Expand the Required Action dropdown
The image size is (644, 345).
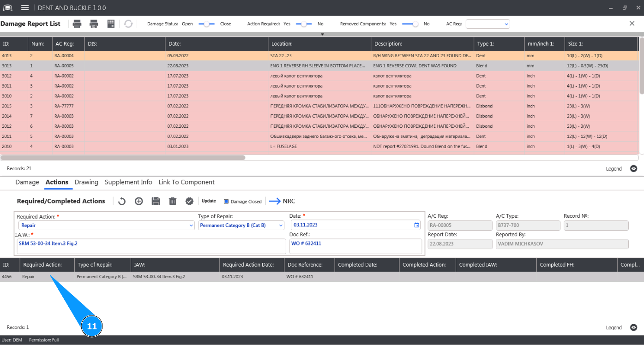click(191, 226)
